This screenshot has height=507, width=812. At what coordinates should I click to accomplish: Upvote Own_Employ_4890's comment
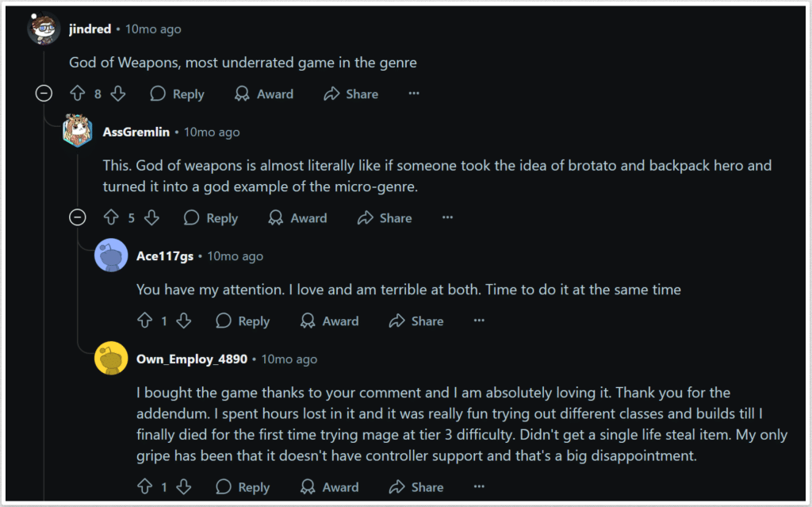point(144,486)
